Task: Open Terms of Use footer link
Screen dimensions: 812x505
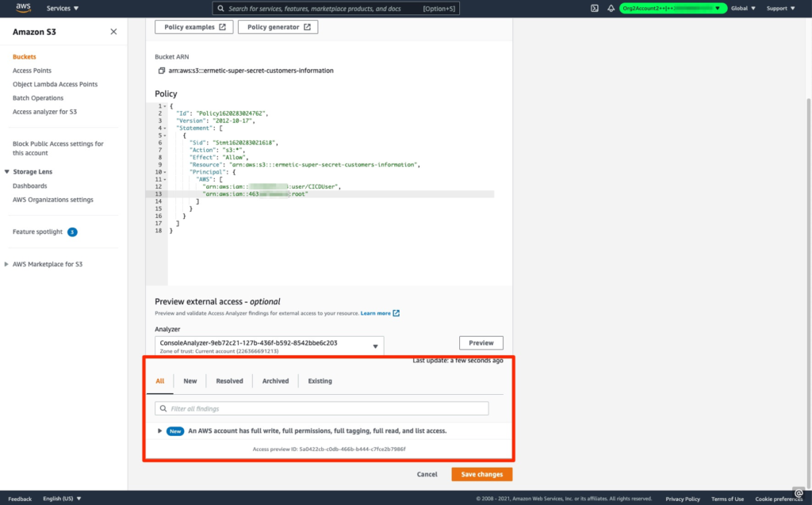Action: [727, 499]
